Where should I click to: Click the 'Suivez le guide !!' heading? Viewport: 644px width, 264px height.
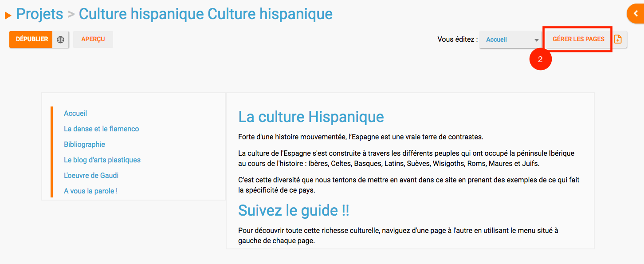(x=294, y=210)
